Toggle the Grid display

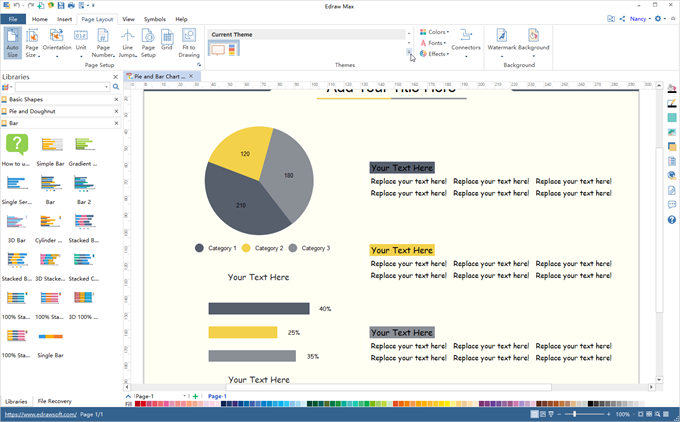pyautogui.click(x=167, y=42)
